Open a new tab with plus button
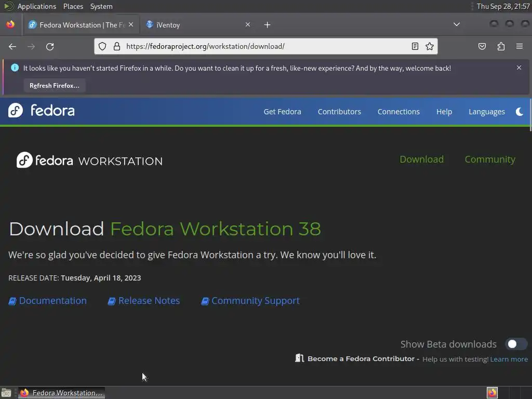 click(267, 25)
